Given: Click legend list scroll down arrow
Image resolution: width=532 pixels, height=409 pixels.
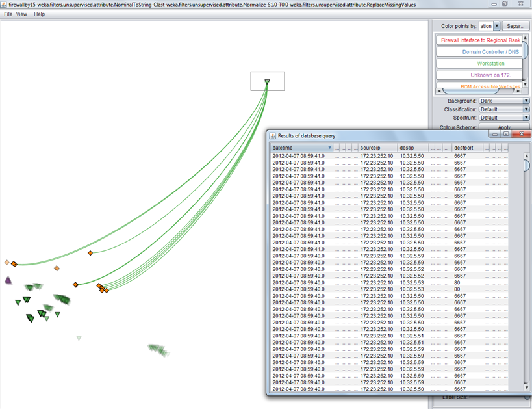Looking at the screenshot, I should pos(526,84).
